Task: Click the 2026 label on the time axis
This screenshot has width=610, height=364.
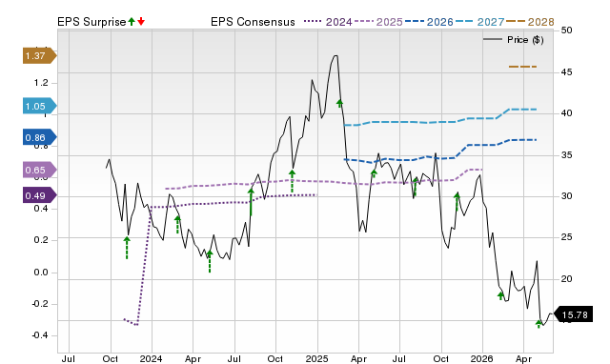Action: pos(481,358)
